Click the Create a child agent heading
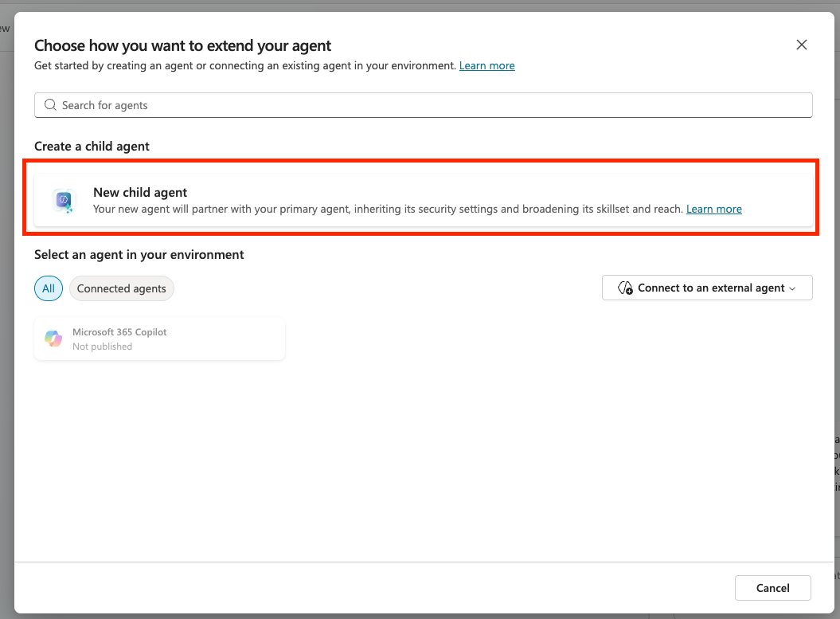 [92, 146]
